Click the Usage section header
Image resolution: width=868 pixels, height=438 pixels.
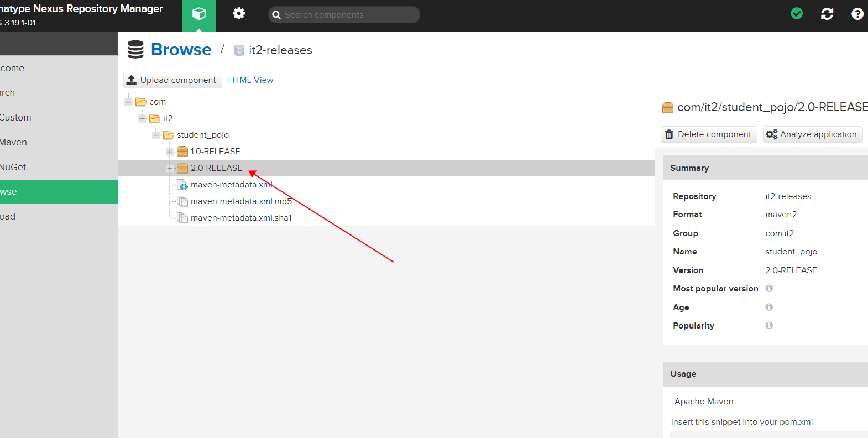(766, 374)
